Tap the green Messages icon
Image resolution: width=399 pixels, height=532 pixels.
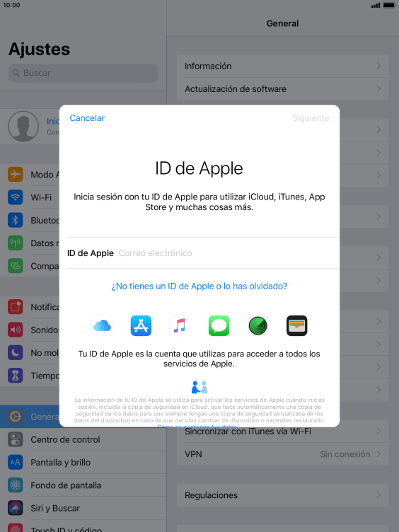pos(219,325)
